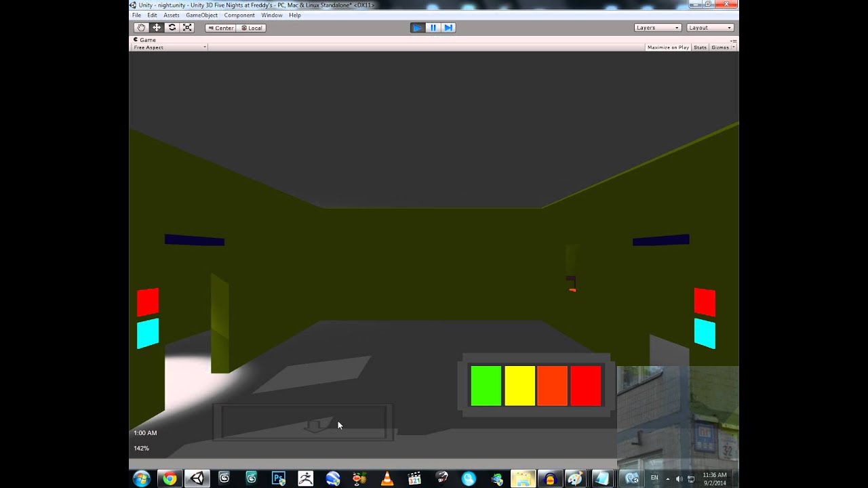The width and height of the screenshot is (868, 488).
Task: Toggle Local coordinate mode
Action: click(x=251, y=28)
